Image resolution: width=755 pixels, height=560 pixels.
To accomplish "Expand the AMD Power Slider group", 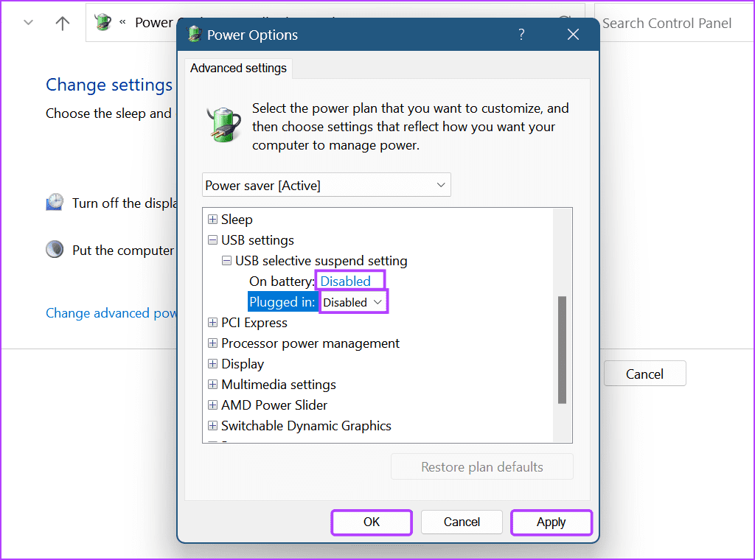I will tap(212, 405).
